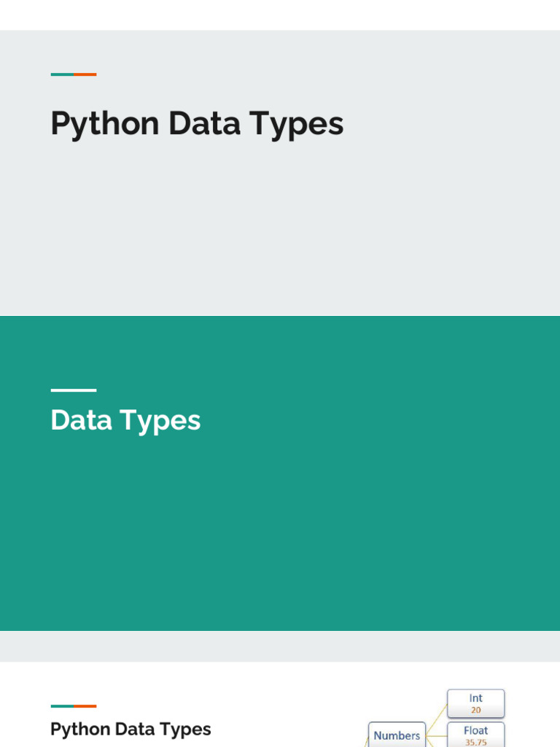
Task: Click connector line from Numbers to Float
Action: pos(436,735)
